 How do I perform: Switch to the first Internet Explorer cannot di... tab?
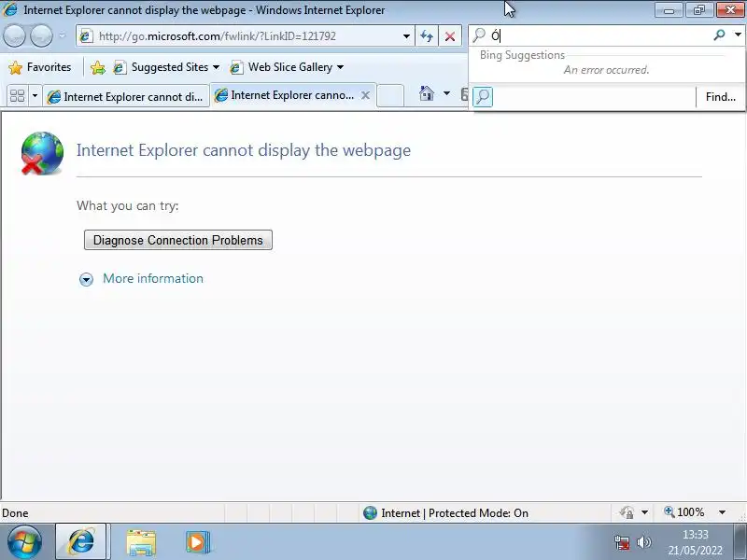pos(126,96)
